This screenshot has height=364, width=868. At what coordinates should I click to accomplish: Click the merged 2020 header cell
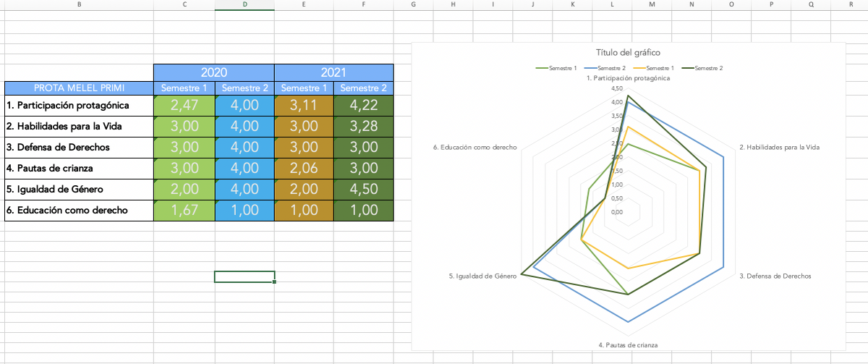point(214,72)
